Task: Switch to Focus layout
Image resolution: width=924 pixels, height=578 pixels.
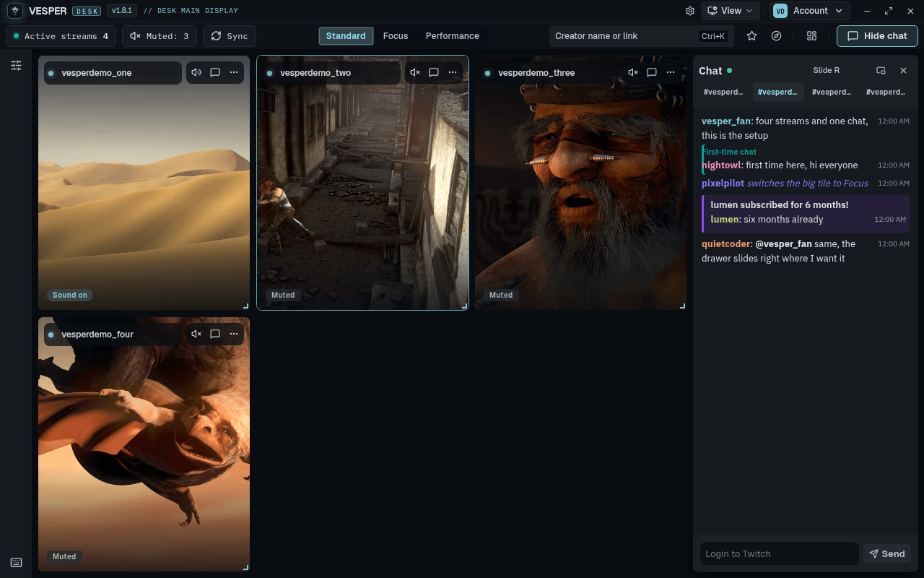Action: 396,36
